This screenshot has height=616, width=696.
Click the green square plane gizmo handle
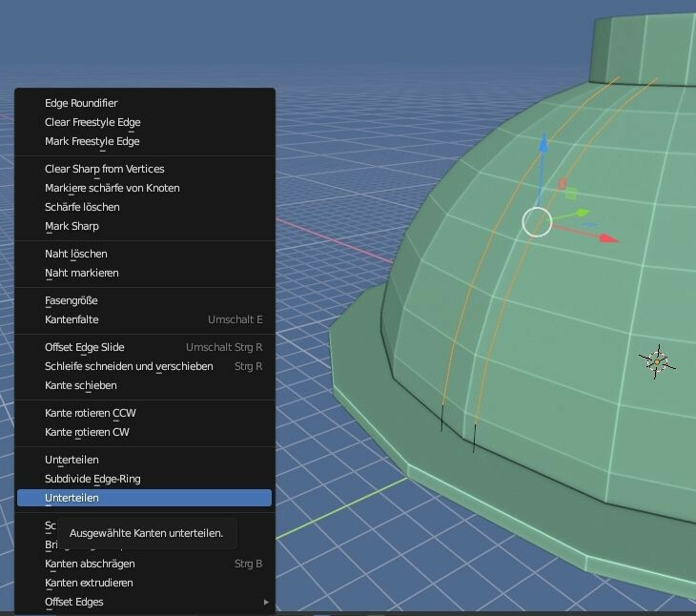571,194
